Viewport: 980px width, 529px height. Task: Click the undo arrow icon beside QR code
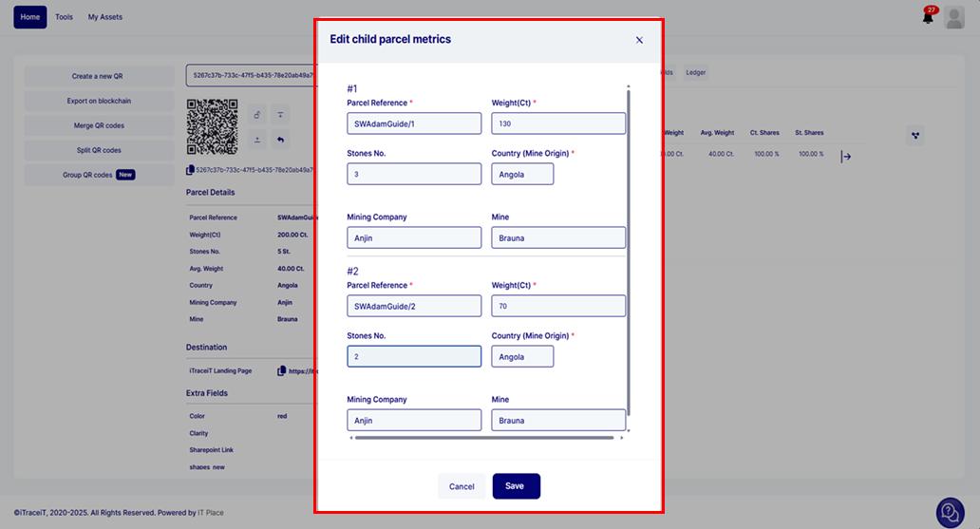click(x=280, y=140)
